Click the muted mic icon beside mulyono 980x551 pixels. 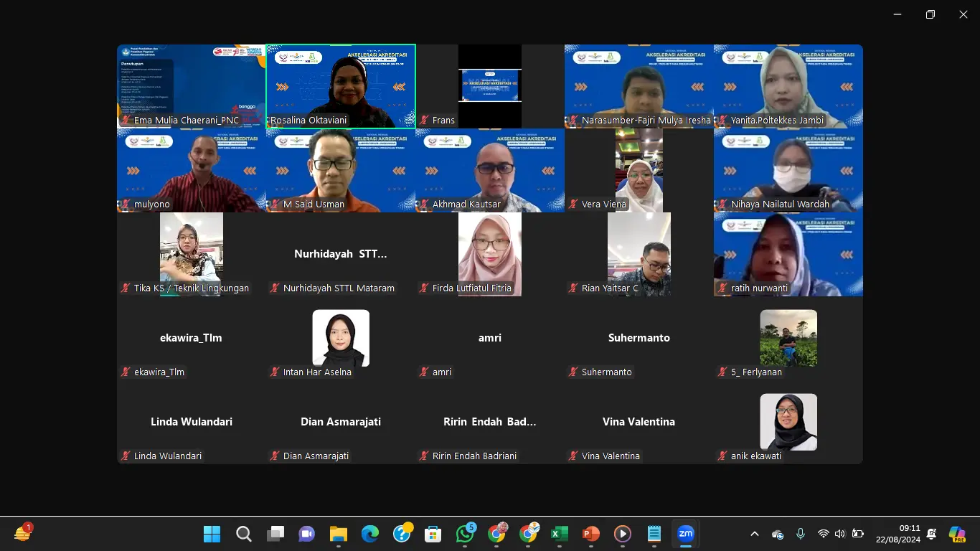[x=127, y=204]
